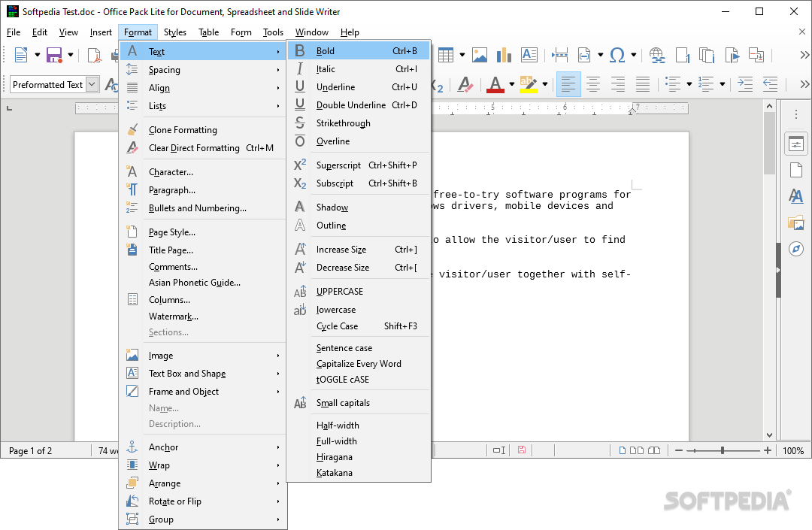Choose Clone Formatting in the Format menu
This screenshot has height=530, width=812.
[x=203, y=130]
